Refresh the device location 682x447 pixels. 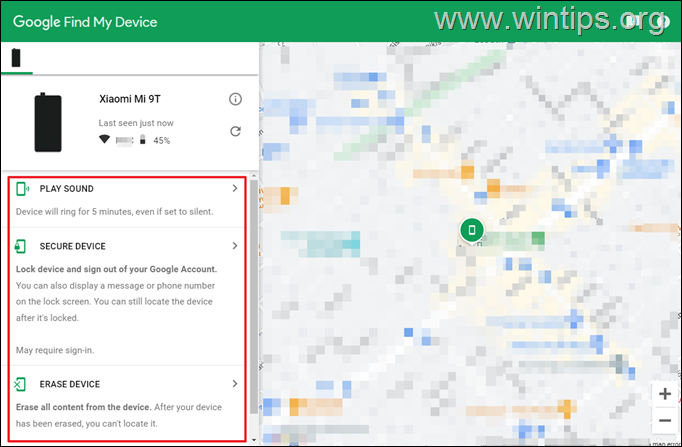(235, 131)
